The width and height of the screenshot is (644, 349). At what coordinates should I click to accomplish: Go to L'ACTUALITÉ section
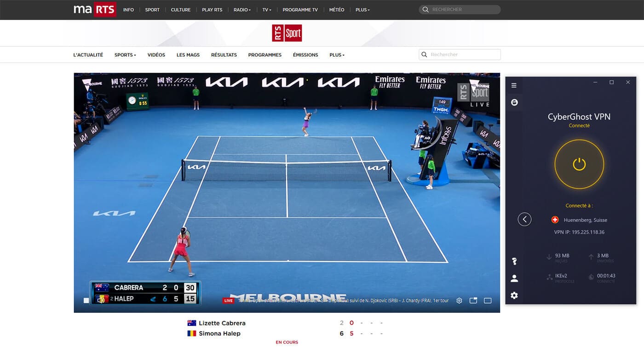click(x=88, y=55)
